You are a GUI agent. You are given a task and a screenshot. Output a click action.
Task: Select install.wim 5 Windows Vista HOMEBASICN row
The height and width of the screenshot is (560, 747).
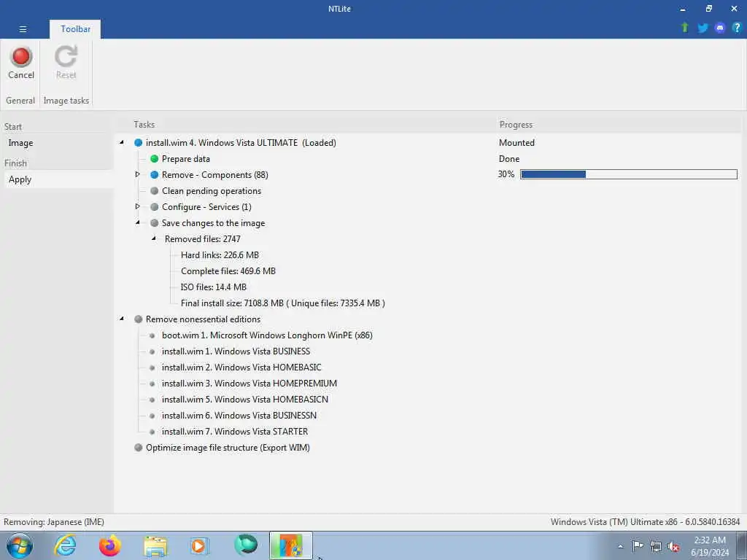[245, 400]
